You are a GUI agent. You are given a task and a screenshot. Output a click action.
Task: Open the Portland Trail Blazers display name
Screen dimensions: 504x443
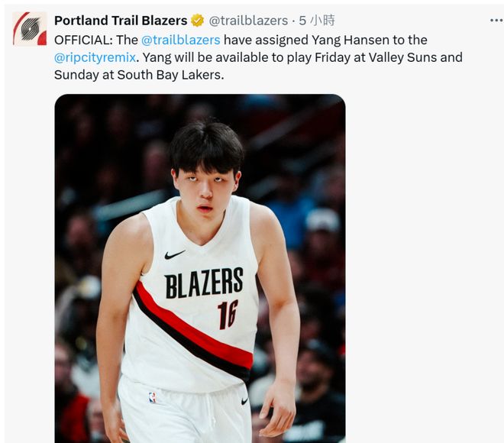click(121, 21)
